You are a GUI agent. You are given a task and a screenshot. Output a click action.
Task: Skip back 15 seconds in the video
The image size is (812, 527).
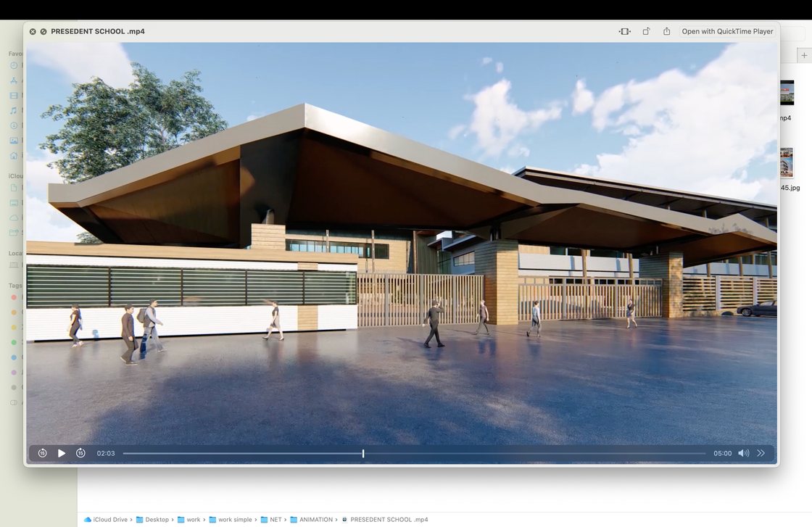[43, 453]
